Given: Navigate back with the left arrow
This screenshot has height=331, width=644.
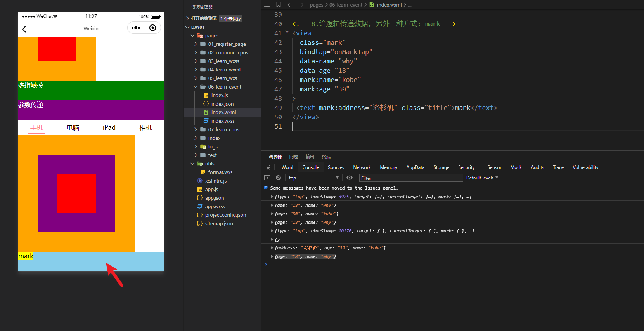Looking at the screenshot, I should [290, 5].
